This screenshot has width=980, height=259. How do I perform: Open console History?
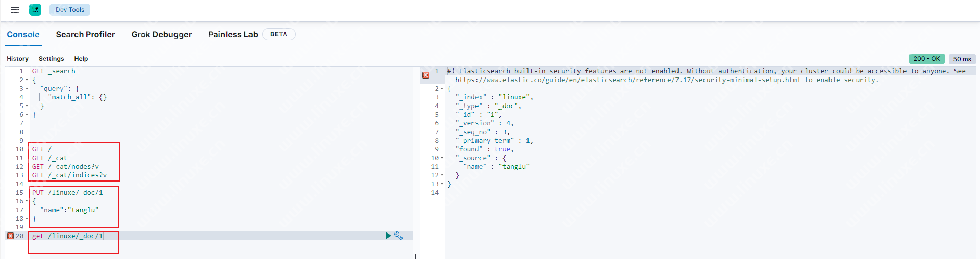coord(17,59)
